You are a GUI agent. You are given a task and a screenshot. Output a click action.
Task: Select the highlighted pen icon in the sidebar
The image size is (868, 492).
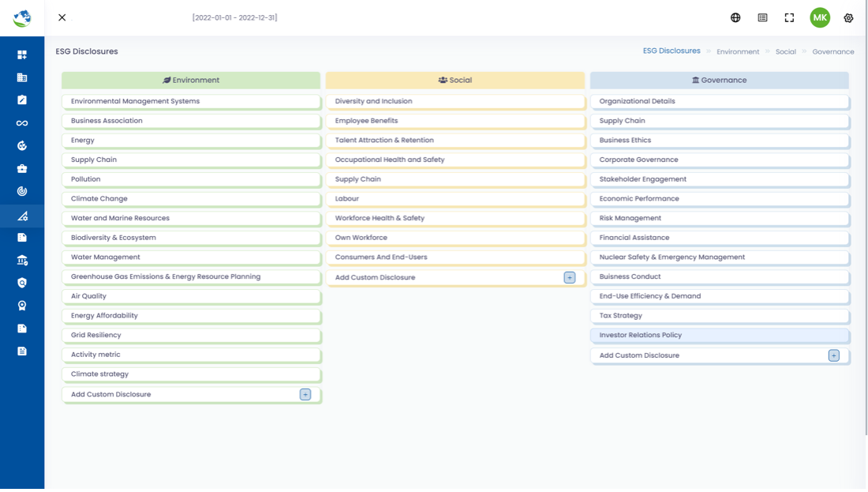coord(21,214)
